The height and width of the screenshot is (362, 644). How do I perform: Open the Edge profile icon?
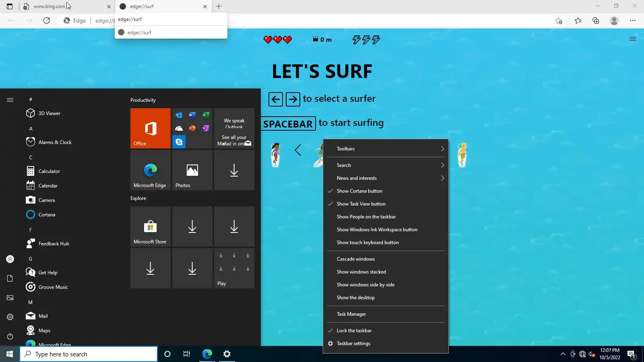pyautogui.click(x=614, y=21)
